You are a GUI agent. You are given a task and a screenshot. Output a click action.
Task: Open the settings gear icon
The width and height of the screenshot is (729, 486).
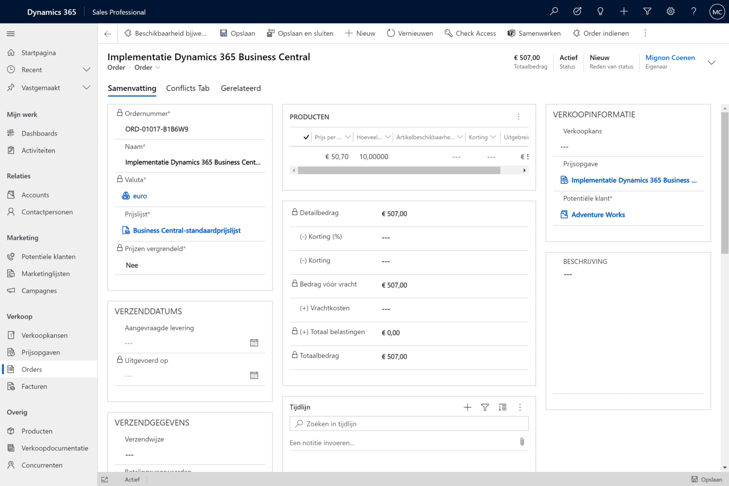[670, 11]
